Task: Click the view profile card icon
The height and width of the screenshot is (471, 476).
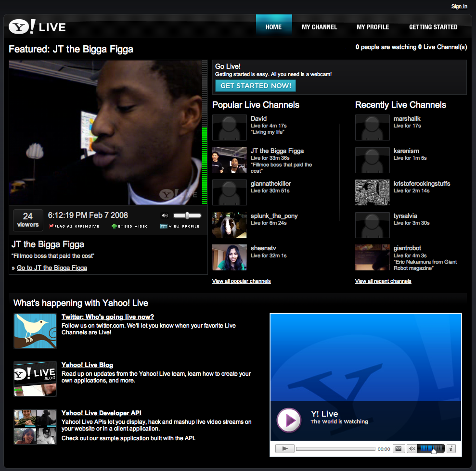Action: point(164,226)
